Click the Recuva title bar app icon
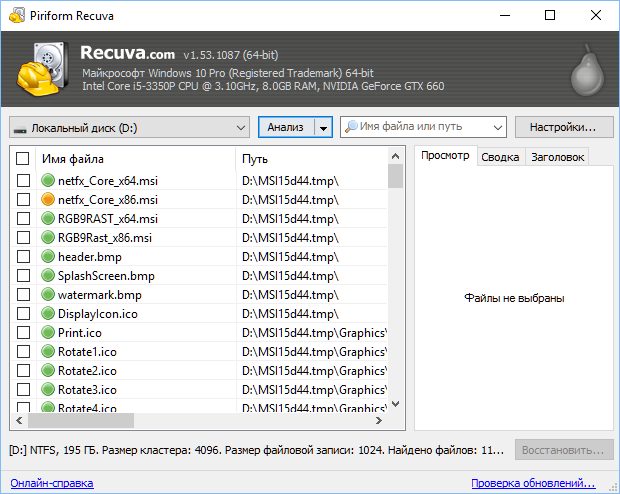This screenshot has width=620, height=494. [17, 15]
